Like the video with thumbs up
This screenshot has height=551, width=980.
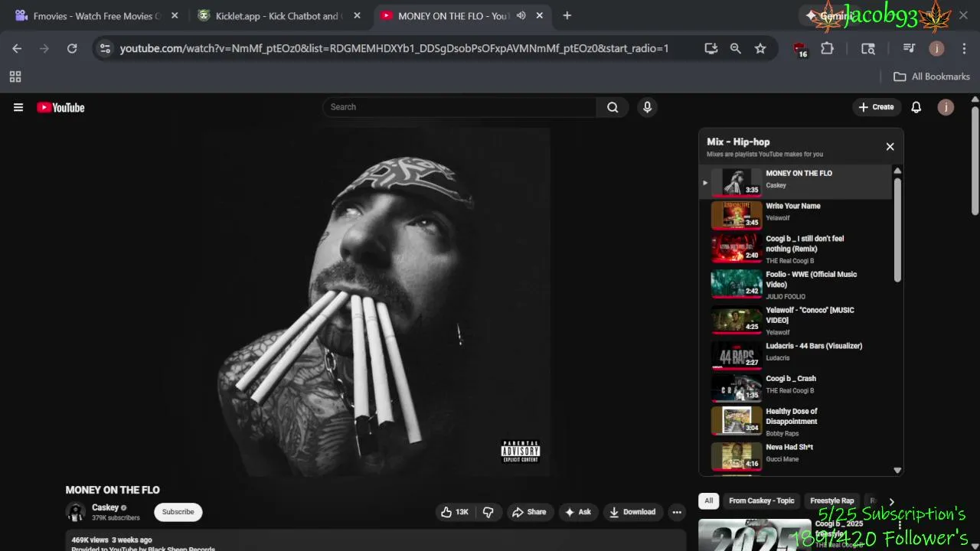click(454, 512)
